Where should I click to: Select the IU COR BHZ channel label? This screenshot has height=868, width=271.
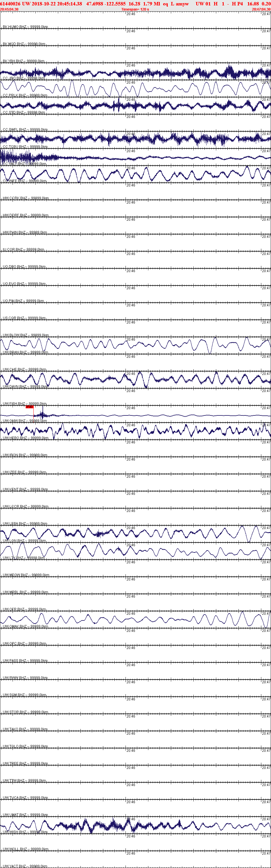pyautogui.click(x=24, y=249)
